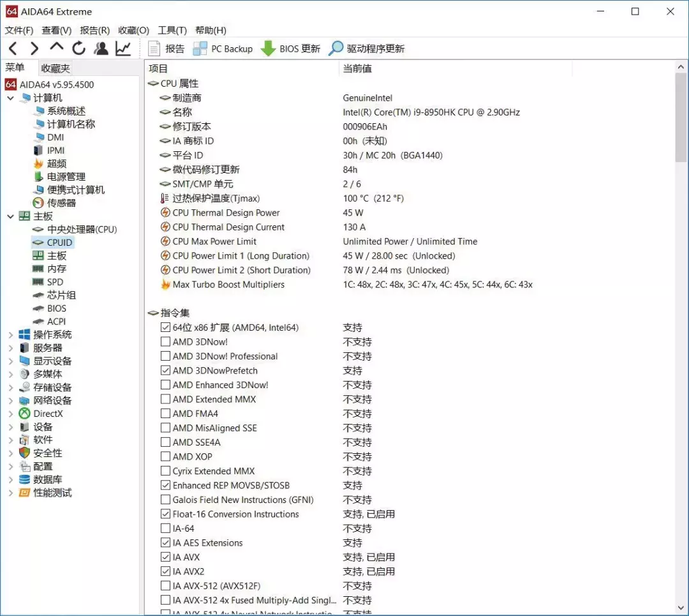This screenshot has width=689, height=616.
Task: Toggle the Enhanced REP MOVSB/STOSB checkbox
Action: click(165, 485)
